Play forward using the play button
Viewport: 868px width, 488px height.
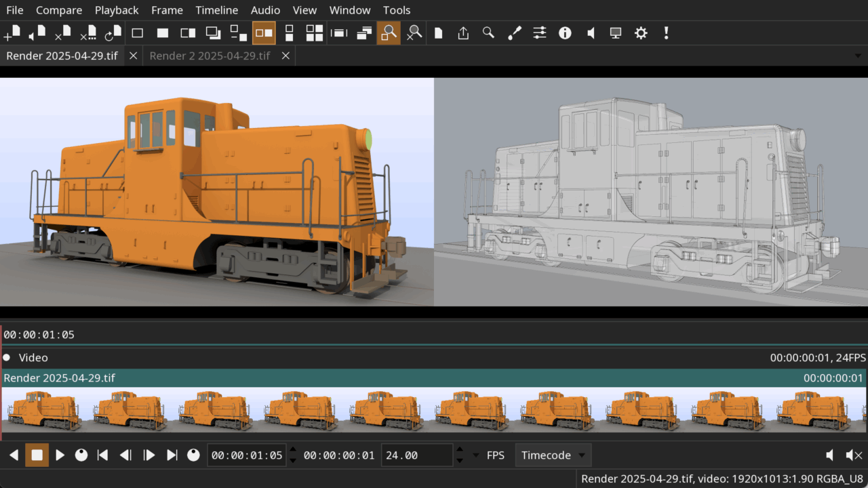coord(60,455)
